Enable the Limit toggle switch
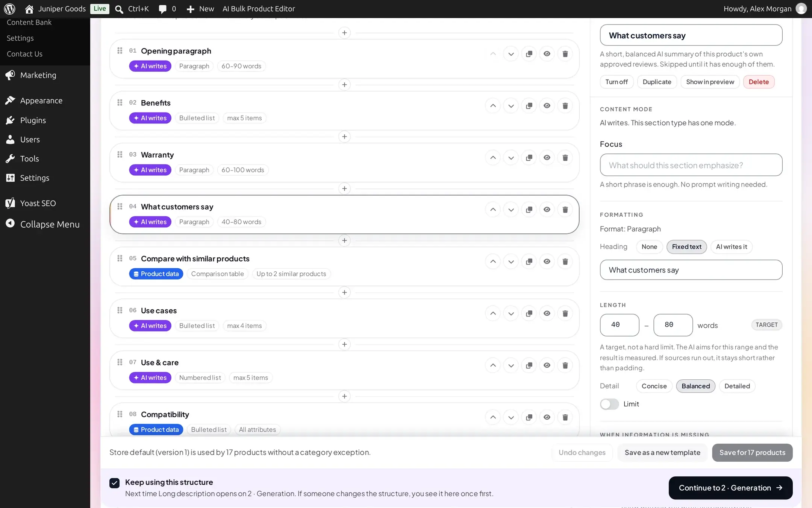Screen dimensions: 812x508 pos(609,404)
